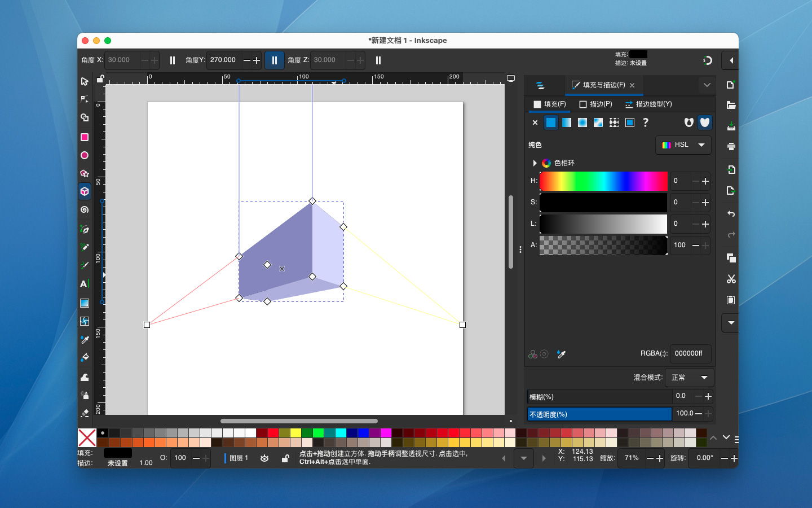The image size is (812, 508).
Task: Select the Mesh gradient tool
Action: [85, 321]
